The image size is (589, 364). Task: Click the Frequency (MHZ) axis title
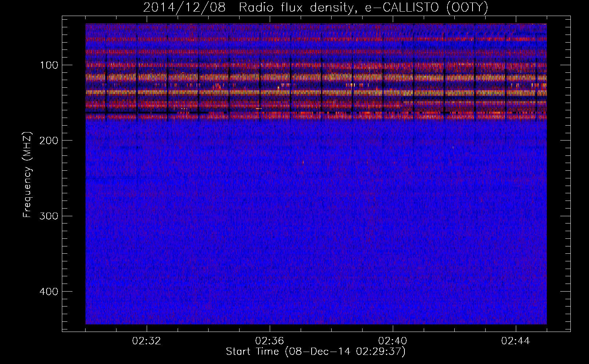tap(27, 174)
